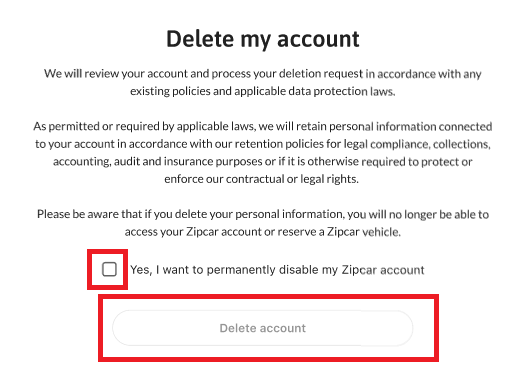
Task: Click the words 'applicable data protection laws'
Action: pos(315,91)
